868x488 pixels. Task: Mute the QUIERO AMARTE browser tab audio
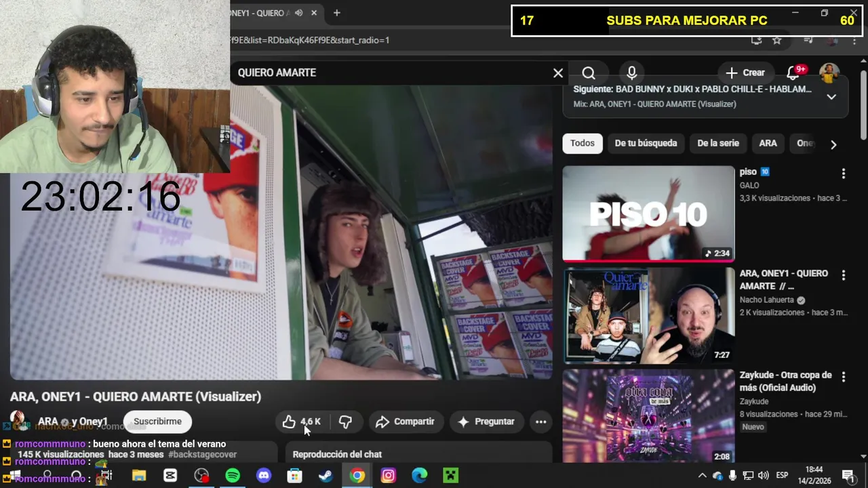(298, 13)
